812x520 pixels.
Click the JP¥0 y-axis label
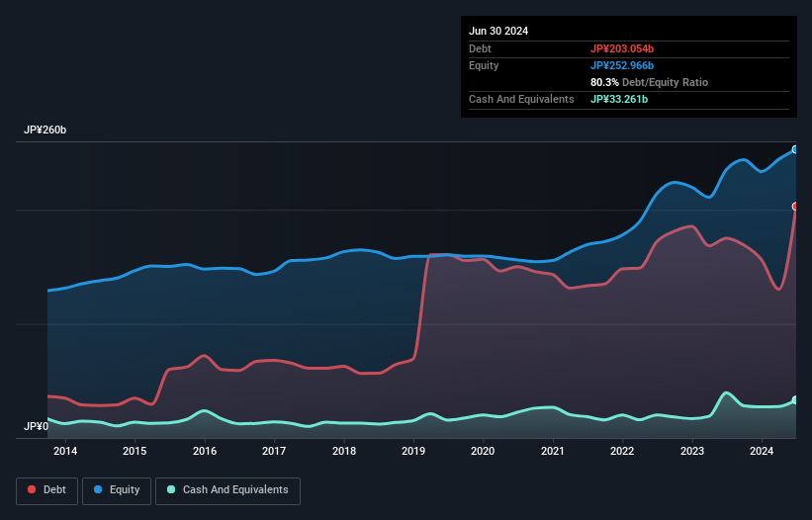pyautogui.click(x=36, y=426)
